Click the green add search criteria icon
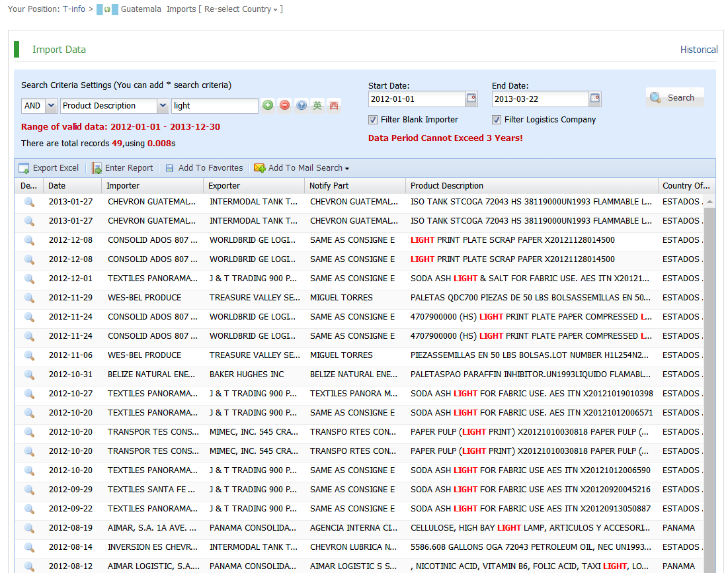Image resolution: width=728 pixels, height=573 pixels. [267, 105]
